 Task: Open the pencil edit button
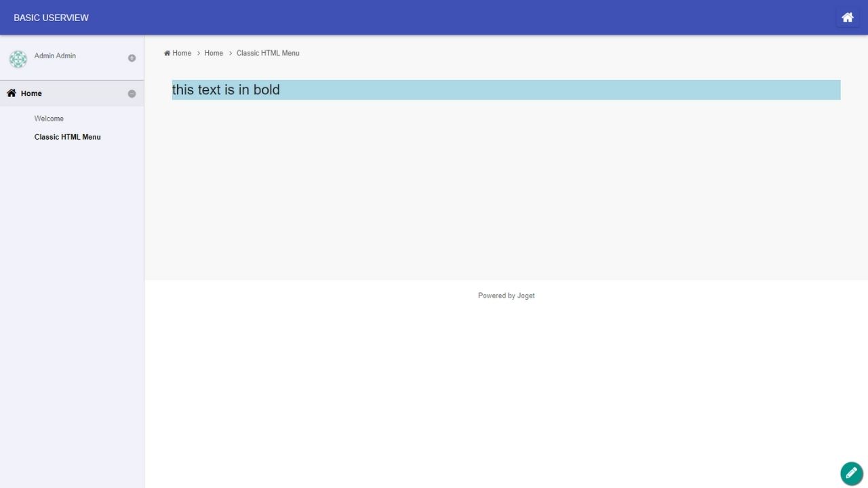(851, 473)
